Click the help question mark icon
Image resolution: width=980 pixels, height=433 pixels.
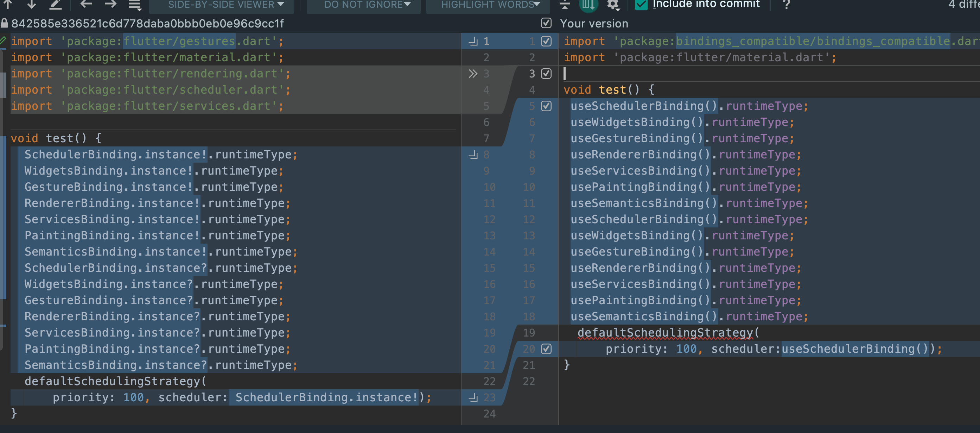point(787,5)
